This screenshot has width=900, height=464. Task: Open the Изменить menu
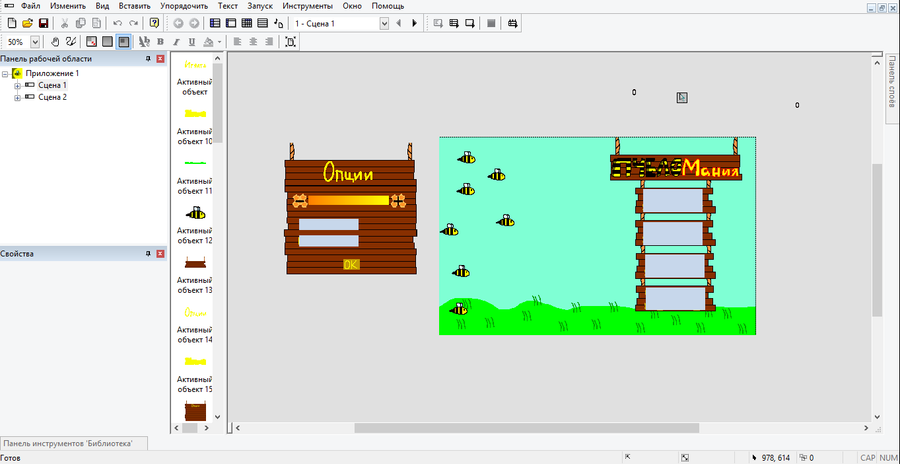68,6
